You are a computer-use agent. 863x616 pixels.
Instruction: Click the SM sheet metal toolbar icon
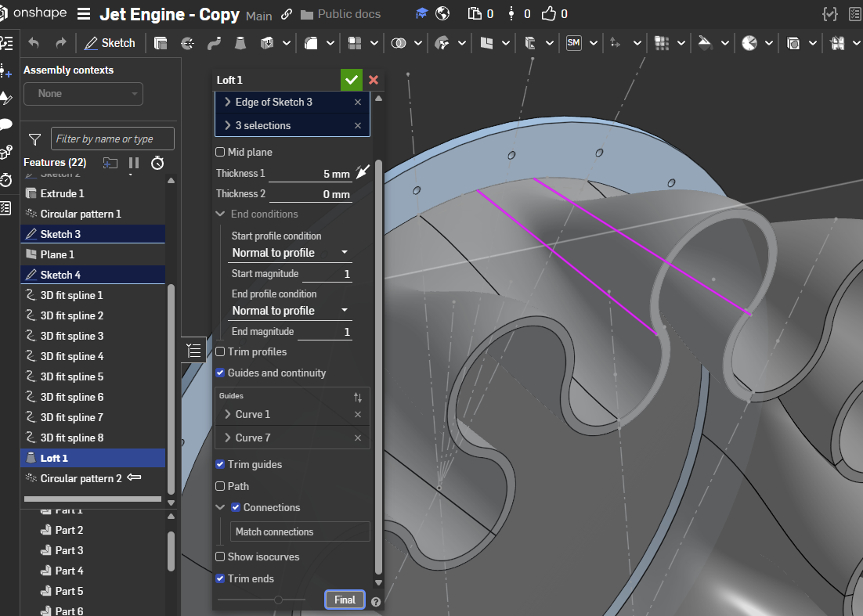point(573,43)
